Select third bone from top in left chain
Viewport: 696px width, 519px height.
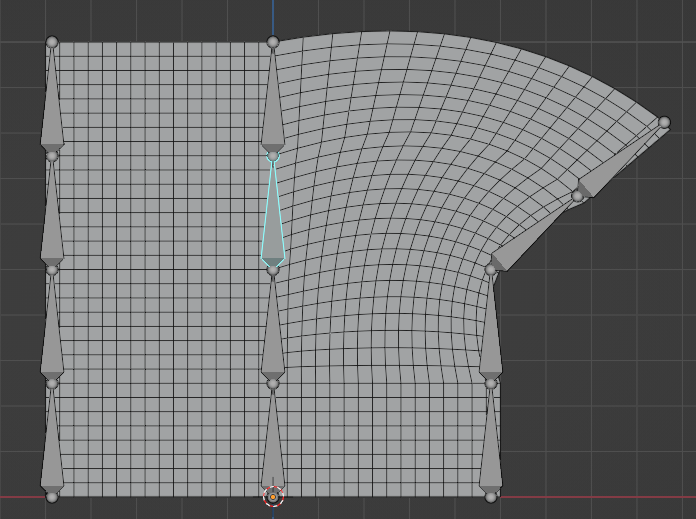tap(52, 335)
